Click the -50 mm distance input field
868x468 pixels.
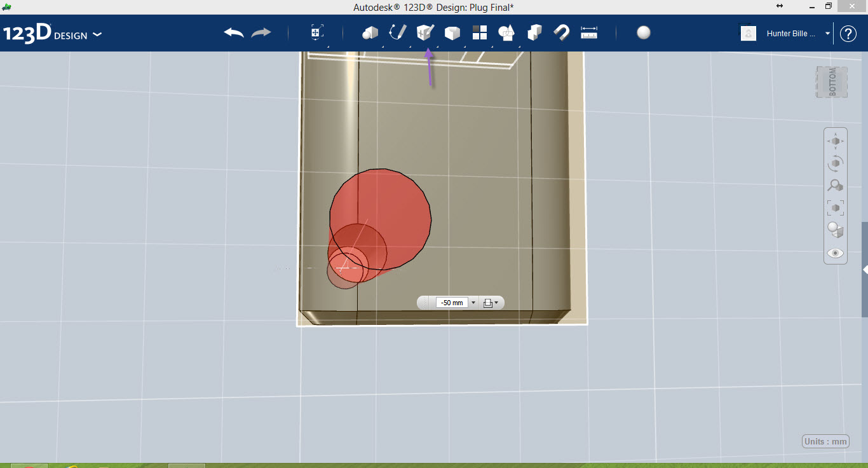[452, 303]
